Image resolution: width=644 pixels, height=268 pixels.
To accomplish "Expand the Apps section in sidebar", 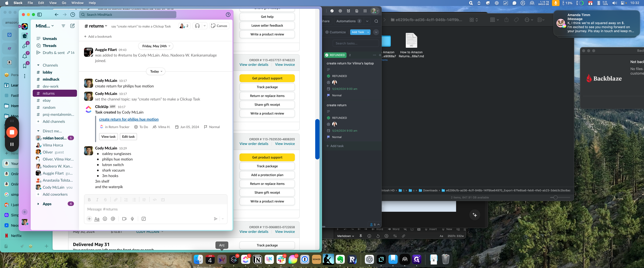I will pos(38,204).
